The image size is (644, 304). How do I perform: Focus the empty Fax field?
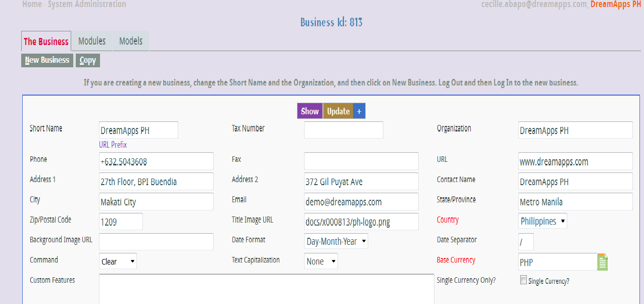pyautogui.click(x=362, y=161)
